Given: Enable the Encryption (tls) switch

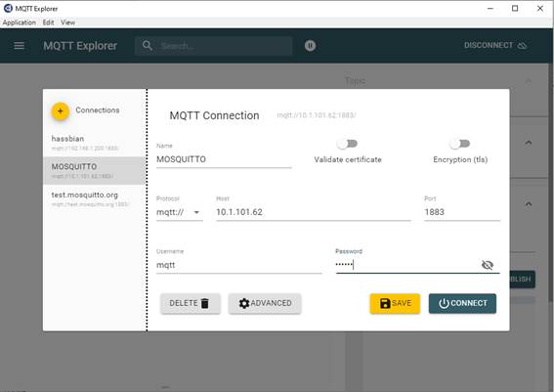Looking at the screenshot, I should 459,144.
